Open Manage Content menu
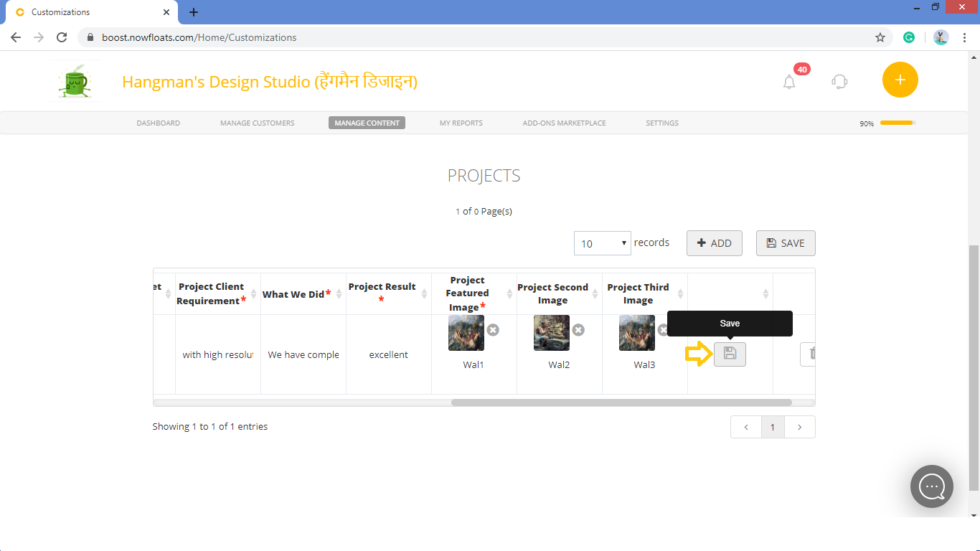Screen dimensions: 980x551 point(367,123)
